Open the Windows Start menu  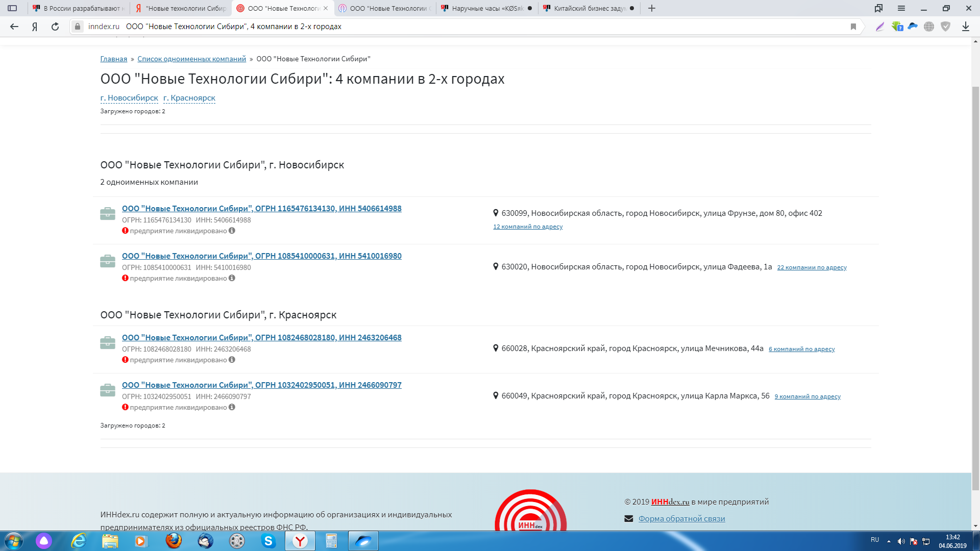coord(13,541)
